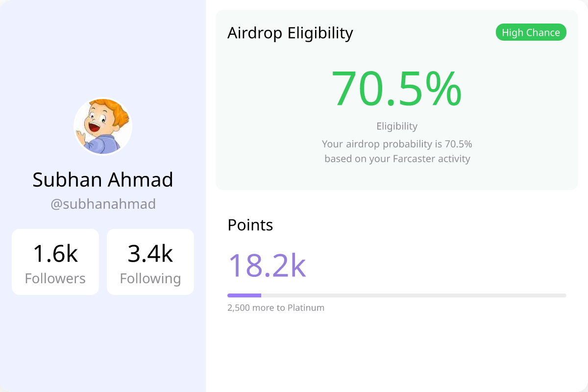Image resolution: width=588 pixels, height=392 pixels.
Task: Click the airdrop probability description text
Action: click(397, 144)
